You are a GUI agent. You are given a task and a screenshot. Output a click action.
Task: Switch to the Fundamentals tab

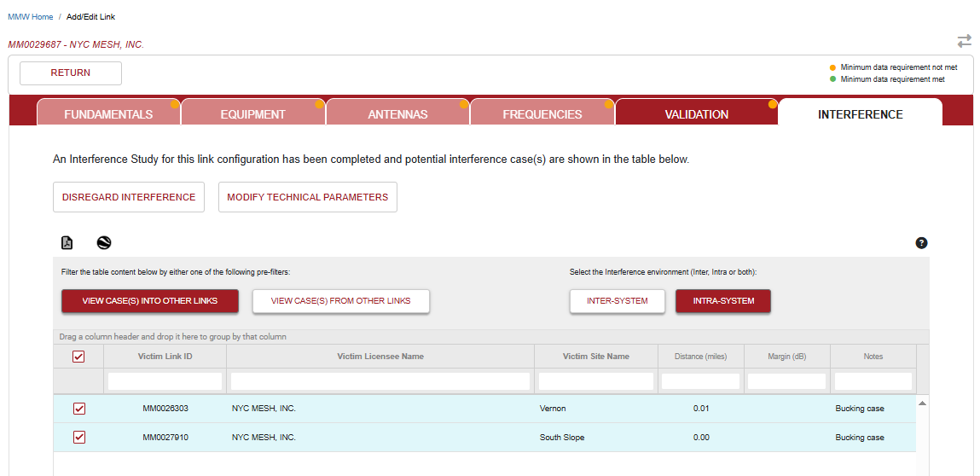[x=108, y=114]
